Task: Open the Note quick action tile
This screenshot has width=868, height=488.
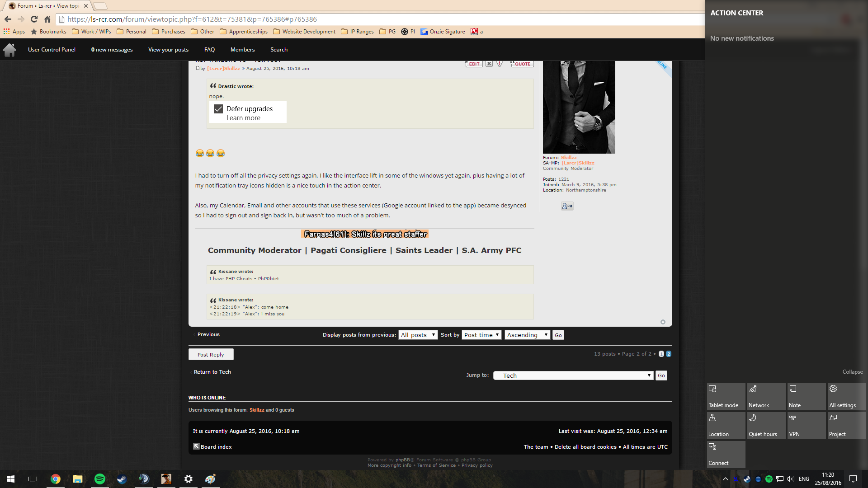Action: tap(807, 397)
